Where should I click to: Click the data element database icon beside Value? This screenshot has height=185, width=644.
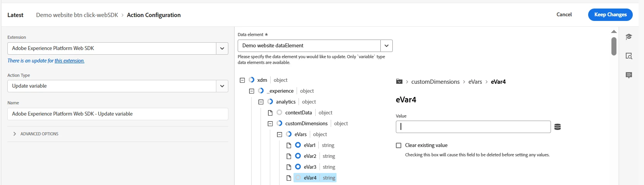558,127
